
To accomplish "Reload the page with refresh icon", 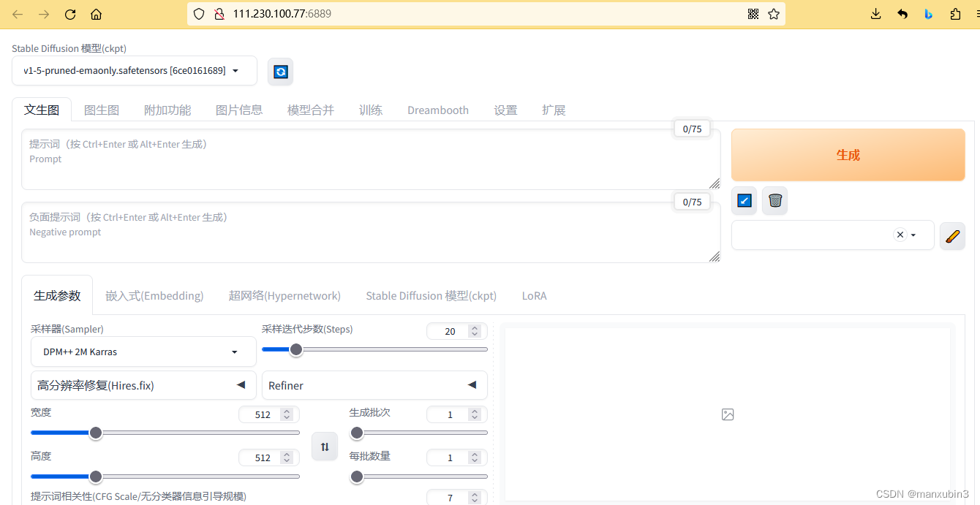I will pyautogui.click(x=70, y=14).
